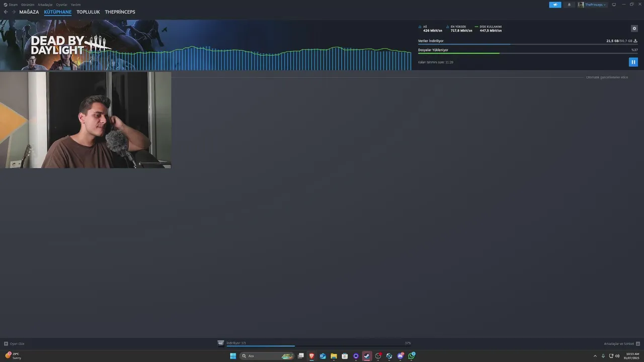The height and width of the screenshot is (362, 644).
Task: Open the Oyunlar menu
Action: (61, 5)
